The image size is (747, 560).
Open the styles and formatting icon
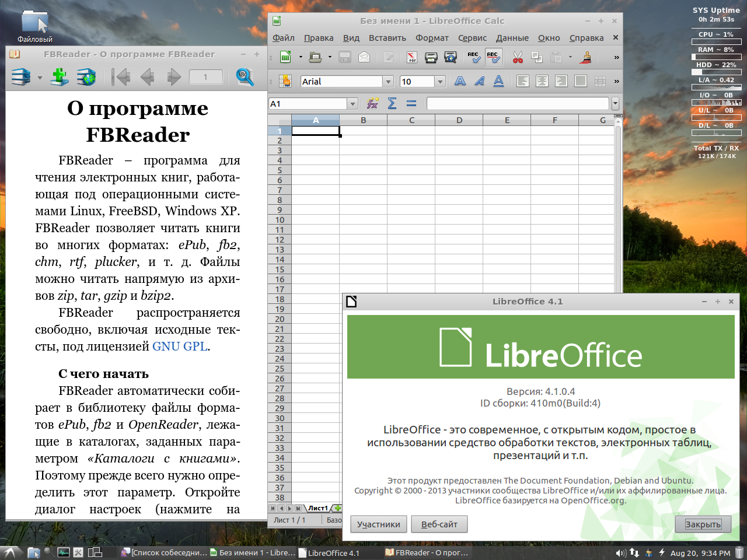[x=285, y=81]
